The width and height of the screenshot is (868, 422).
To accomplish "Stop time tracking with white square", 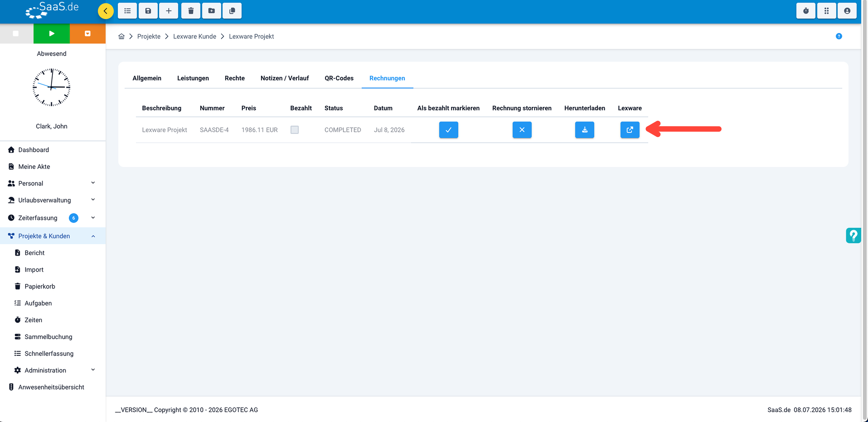I will [x=16, y=33].
